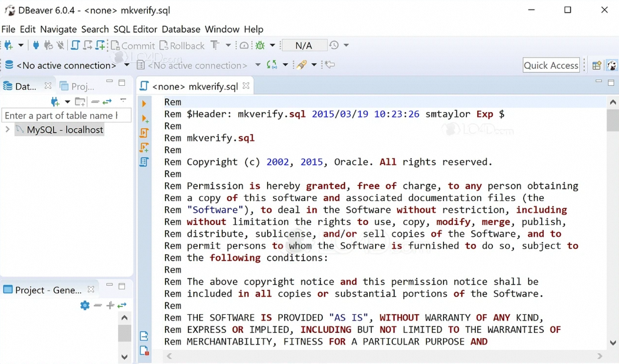
Task: Execute SQL statement with the orange play arrow
Action: 144,103
